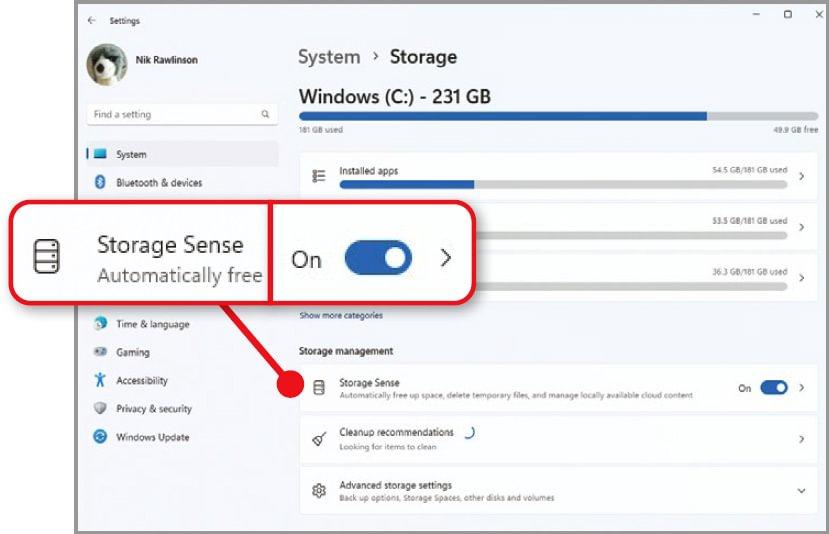Go to System in the breadcrumb

tap(329, 57)
